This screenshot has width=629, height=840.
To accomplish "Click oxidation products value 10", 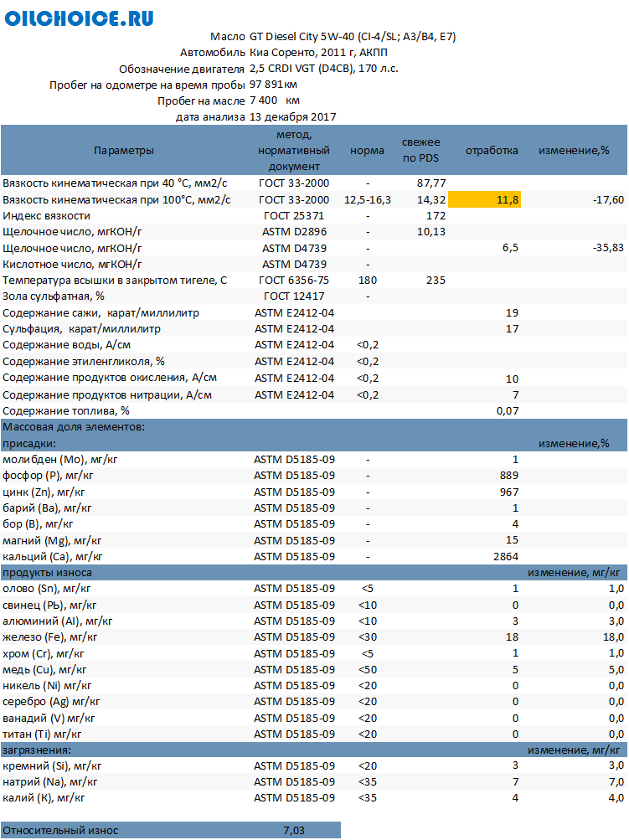I will click(512, 379).
